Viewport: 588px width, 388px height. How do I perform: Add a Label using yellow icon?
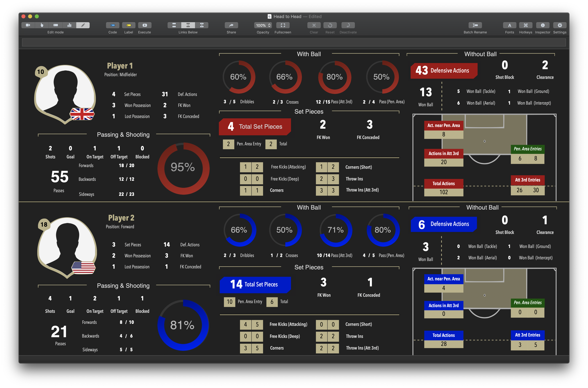(128, 25)
